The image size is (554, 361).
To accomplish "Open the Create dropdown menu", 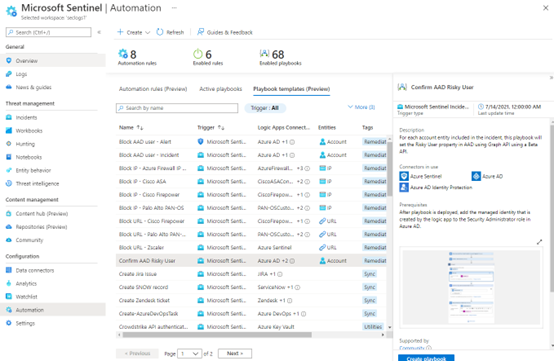I will coord(134,32).
